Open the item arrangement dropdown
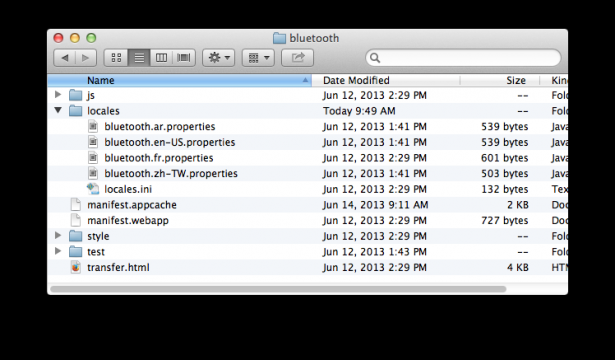The image size is (615, 360). 258,58
